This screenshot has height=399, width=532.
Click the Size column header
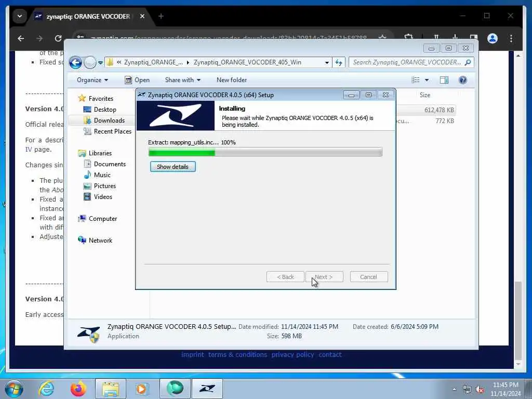click(425, 95)
